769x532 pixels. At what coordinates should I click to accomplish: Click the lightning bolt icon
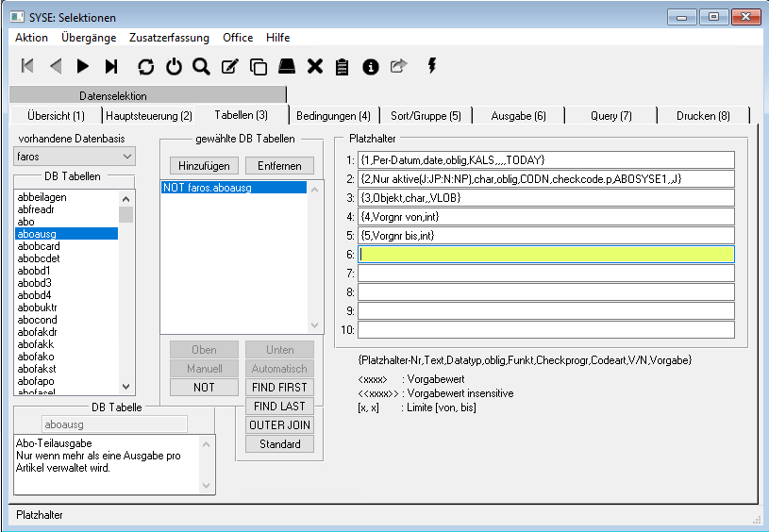point(432,65)
